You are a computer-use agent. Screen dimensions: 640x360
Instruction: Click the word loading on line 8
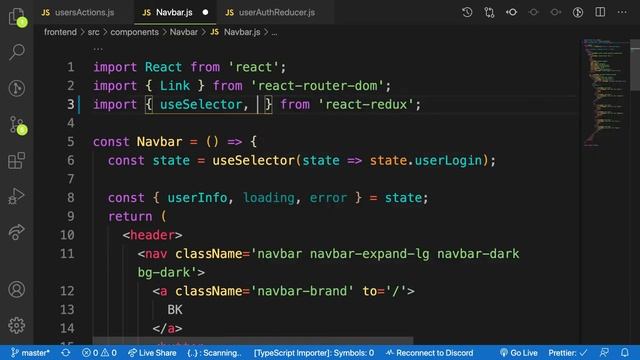269,198
